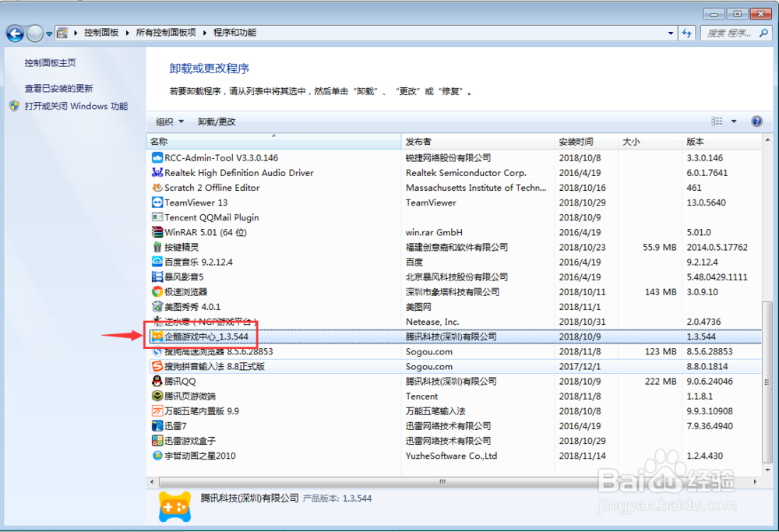
Task: Click the horizontal scrollbar thumb
Action: 442,482
